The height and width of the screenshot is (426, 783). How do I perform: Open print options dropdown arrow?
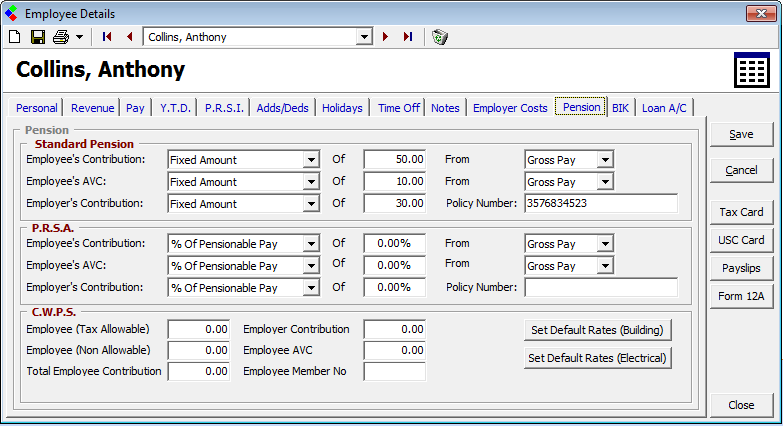click(78, 37)
